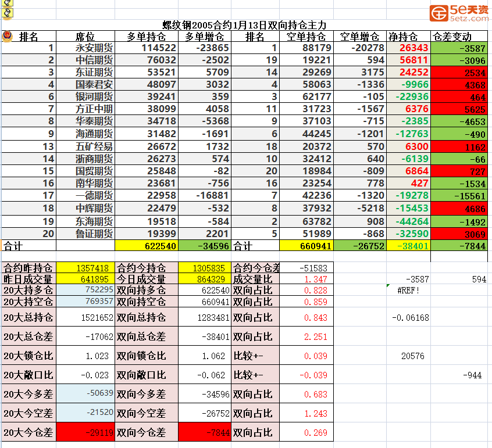Viewport: 492px width, 448px height.
Task: Select the yellow value 641895
Action: [x=85, y=279]
